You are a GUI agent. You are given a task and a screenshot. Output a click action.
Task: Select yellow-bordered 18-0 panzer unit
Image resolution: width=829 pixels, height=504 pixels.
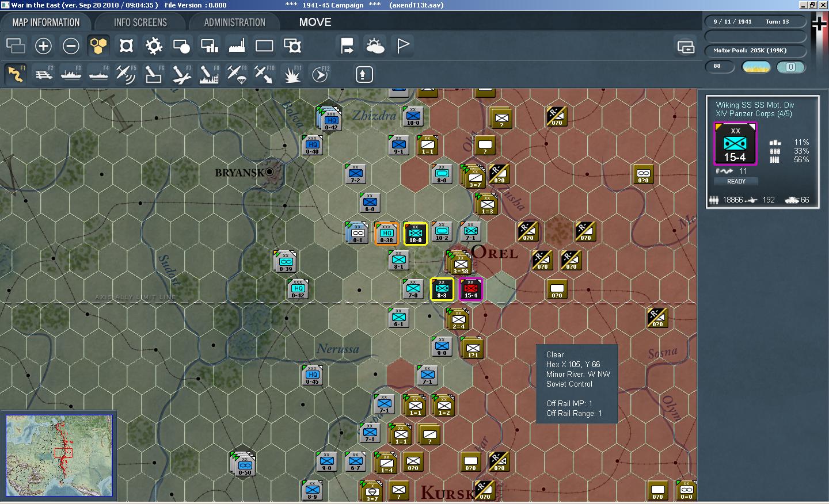[x=415, y=234]
